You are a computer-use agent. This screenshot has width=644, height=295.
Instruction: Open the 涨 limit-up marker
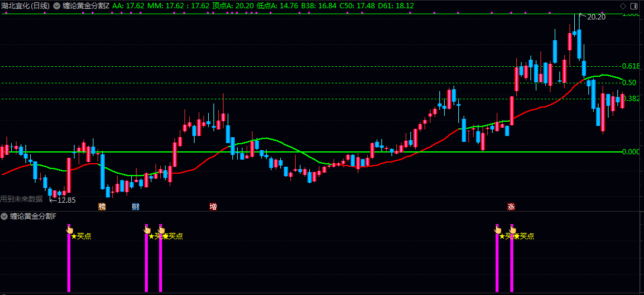(512, 206)
